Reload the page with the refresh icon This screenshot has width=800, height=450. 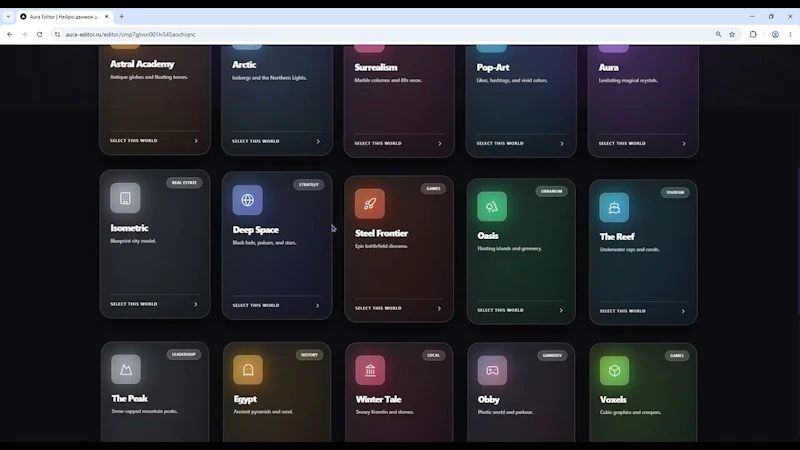tap(39, 34)
